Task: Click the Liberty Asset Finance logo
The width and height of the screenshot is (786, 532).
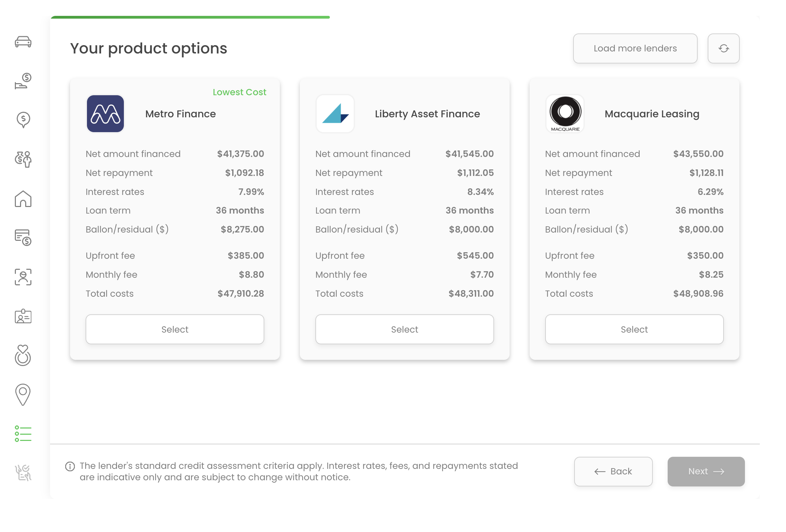Action: (335, 114)
